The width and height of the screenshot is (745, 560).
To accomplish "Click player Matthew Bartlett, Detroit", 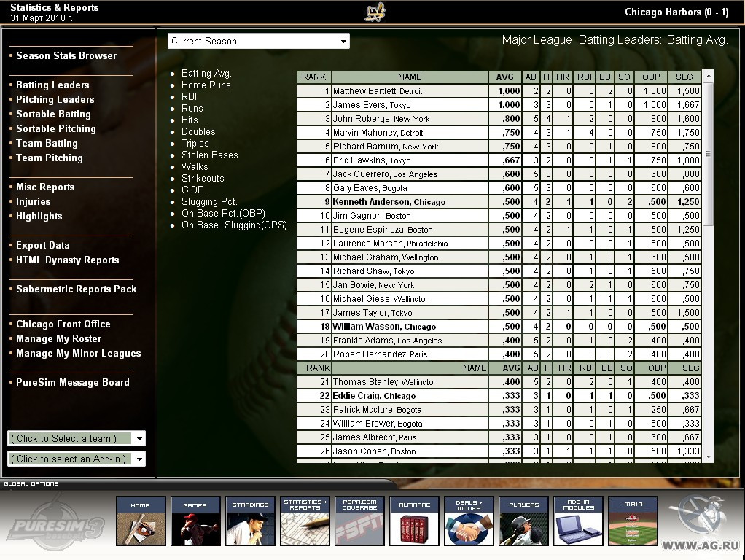I will tap(378, 91).
